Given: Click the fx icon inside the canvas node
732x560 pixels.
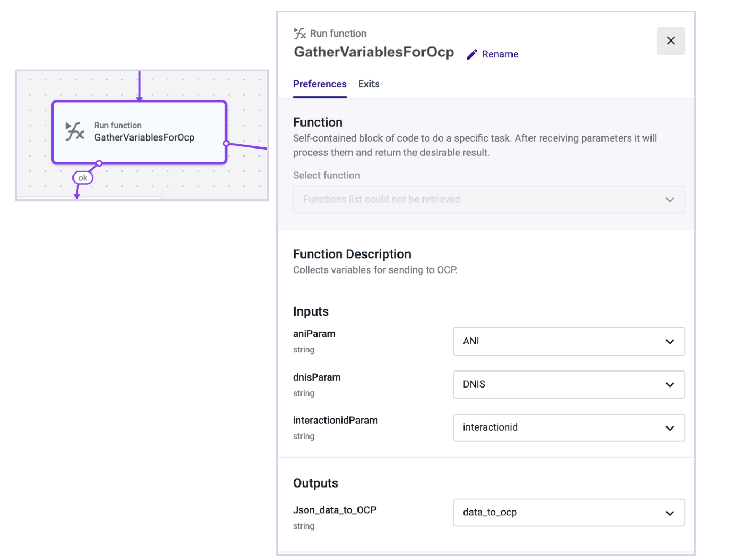Looking at the screenshot, I should tap(75, 131).
